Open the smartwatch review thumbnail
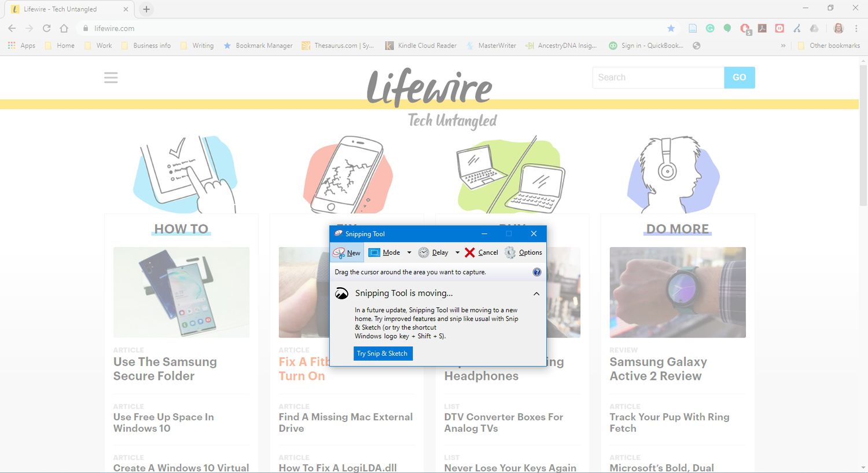Image resolution: width=868 pixels, height=473 pixels. [x=678, y=292]
